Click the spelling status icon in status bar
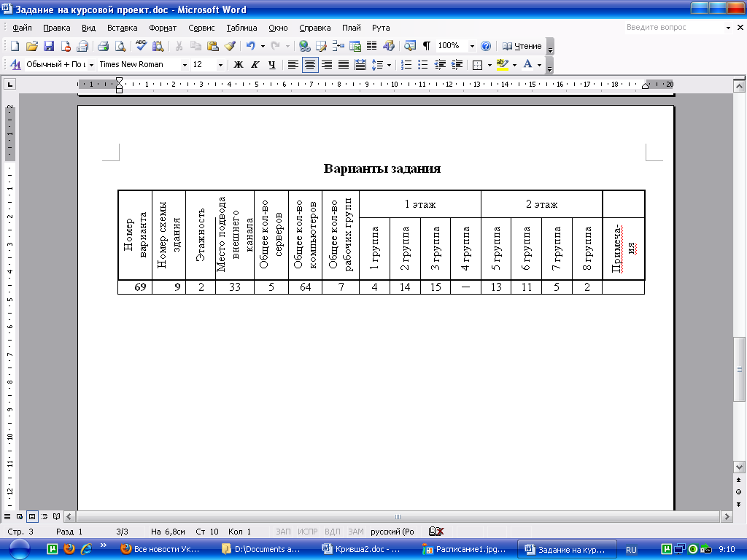Viewport: 747px width, 560px height. [436, 532]
